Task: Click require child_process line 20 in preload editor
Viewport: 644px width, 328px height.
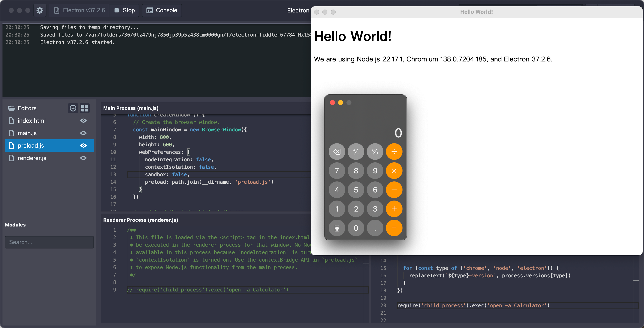Action: [x=473, y=306]
